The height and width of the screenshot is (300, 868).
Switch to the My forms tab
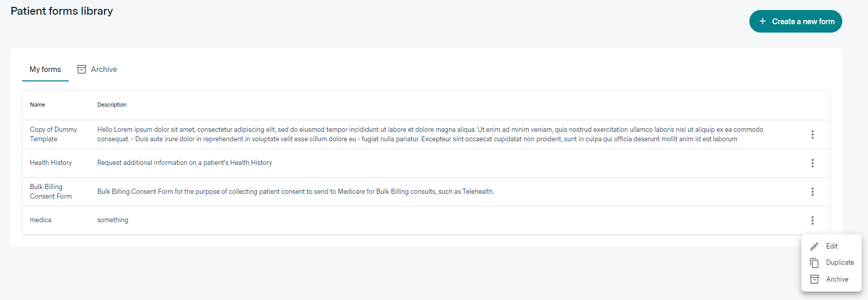(x=45, y=69)
